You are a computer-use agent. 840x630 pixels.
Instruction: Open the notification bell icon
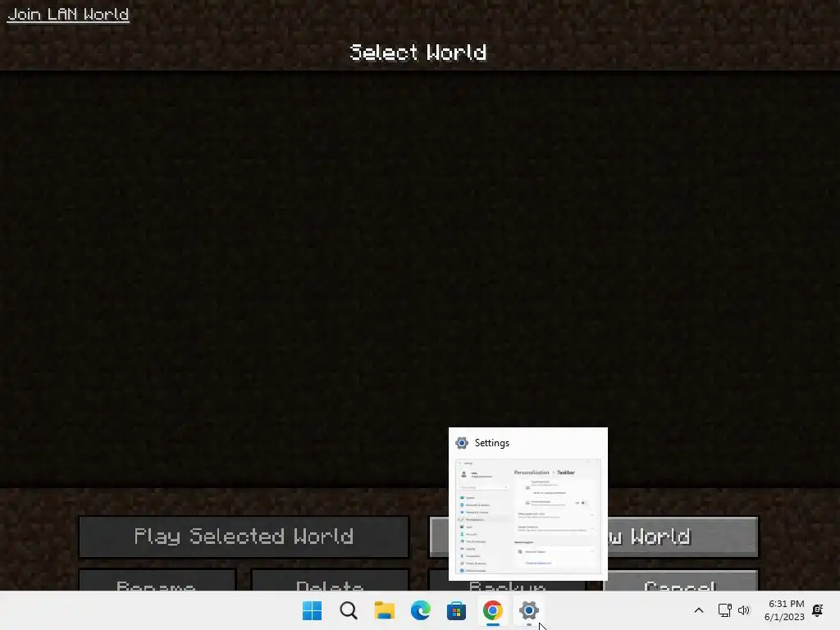818,610
